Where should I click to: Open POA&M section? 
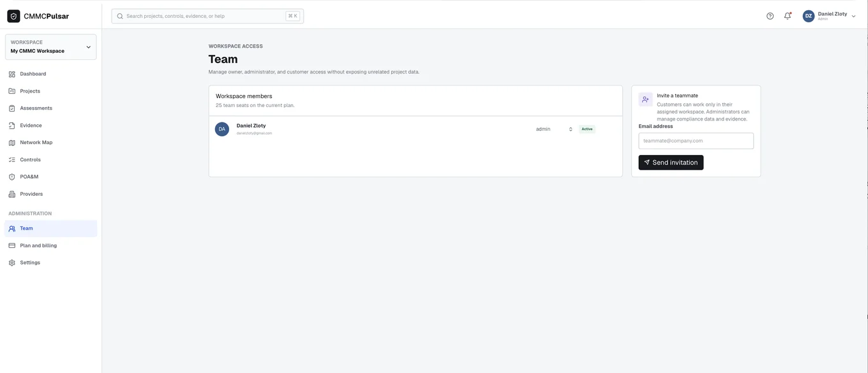[50, 177]
